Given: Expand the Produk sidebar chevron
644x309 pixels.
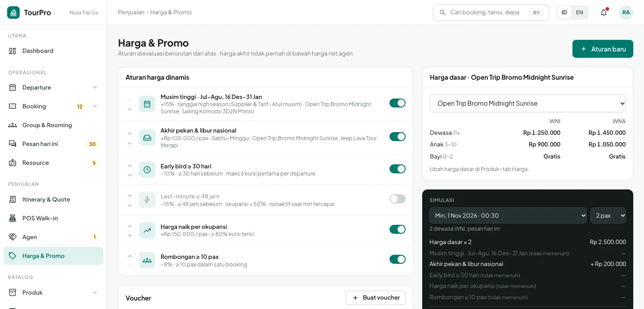Looking at the screenshot, I should click(x=95, y=292).
